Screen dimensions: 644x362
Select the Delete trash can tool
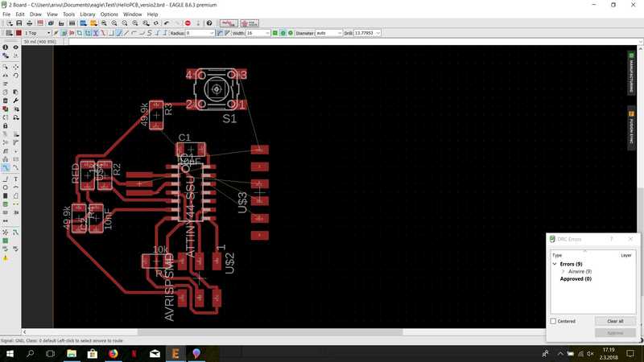[6, 101]
